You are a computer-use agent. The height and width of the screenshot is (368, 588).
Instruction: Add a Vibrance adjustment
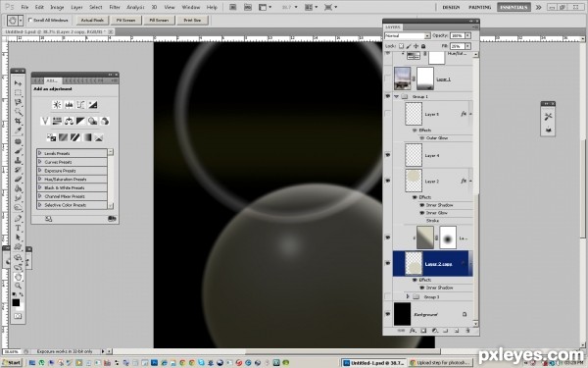click(x=45, y=121)
